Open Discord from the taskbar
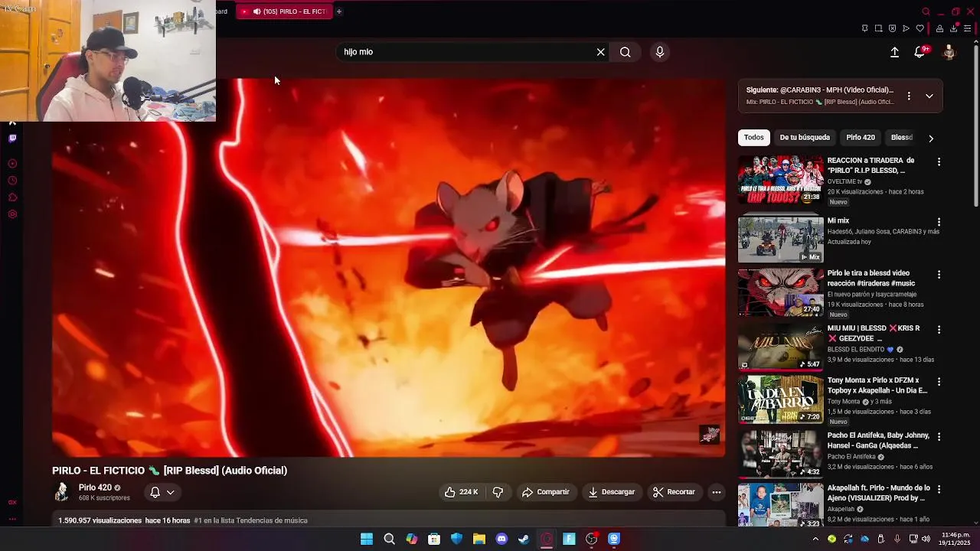This screenshot has width=980, height=551. click(x=501, y=539)
